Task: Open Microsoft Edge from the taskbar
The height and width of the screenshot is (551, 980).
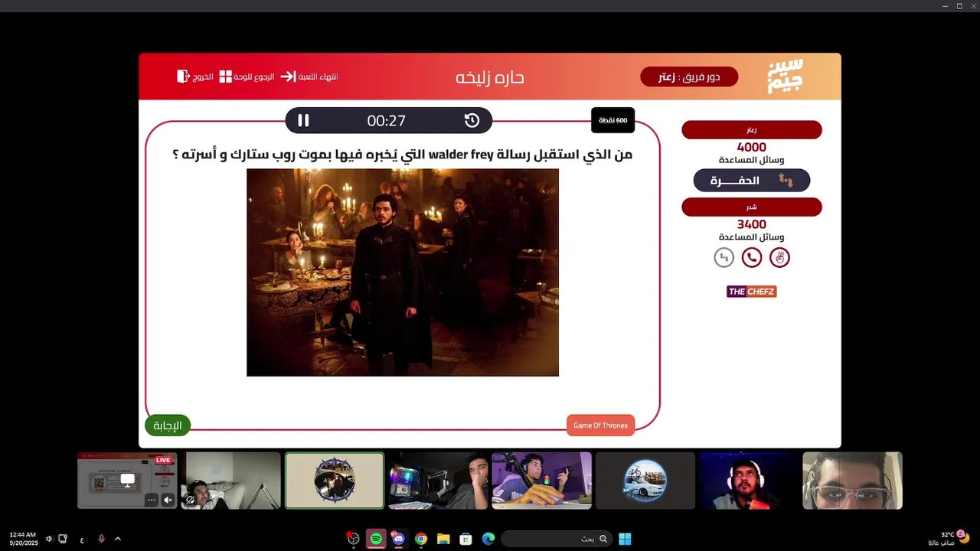Action: tap(488, 539)
